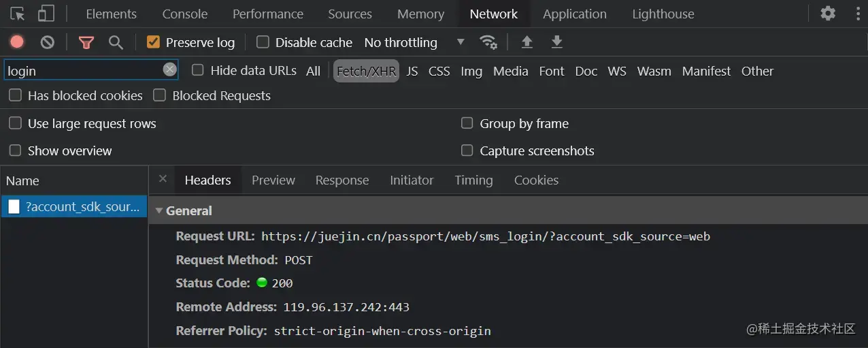Image resolution: width=868 pixels, height=348 pixels.
Task: Filter requests by Doc
Action: (586, 71)
